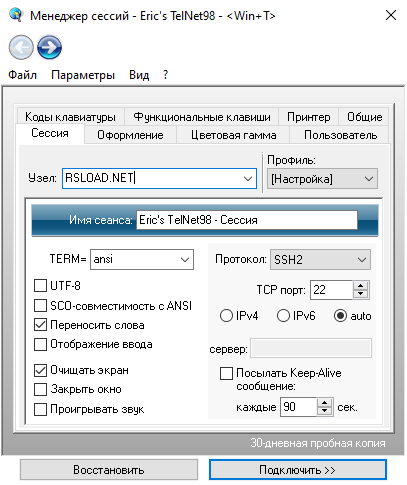Viewport: 407px width, 485px height.
Task: Switch to the Пользователь tab
Action: 340,135
